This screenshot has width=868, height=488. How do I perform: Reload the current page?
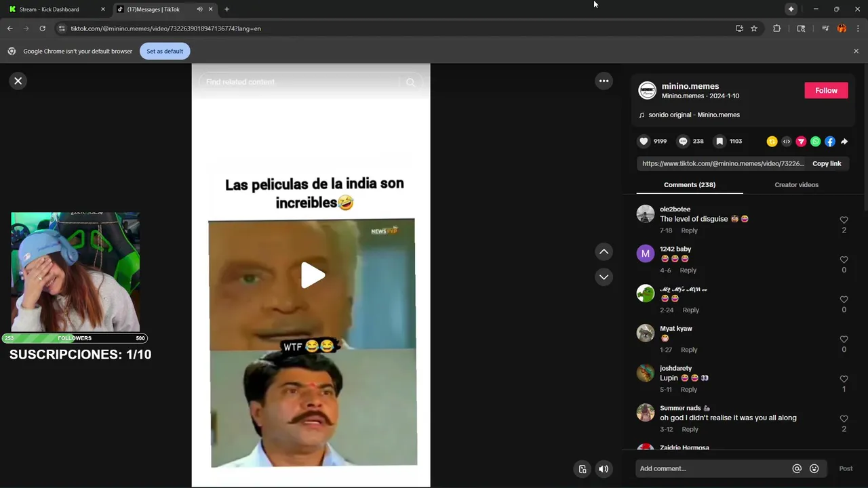click(42, 28)
